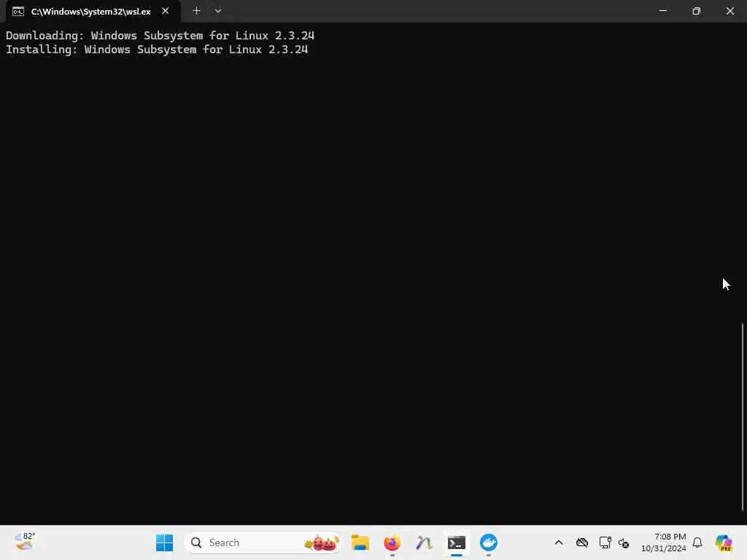The width and height of the screenshot is (747, 560).
Task: Open the Windows Start menu
Action: 164,542
